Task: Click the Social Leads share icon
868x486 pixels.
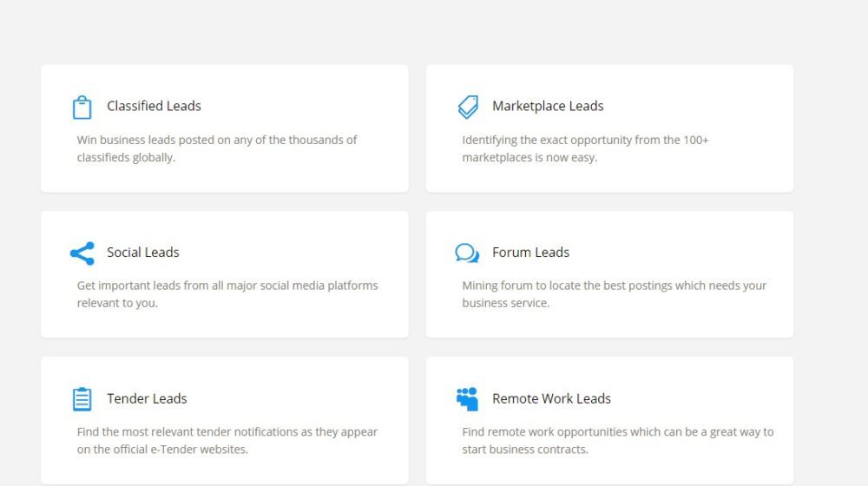Action: (x=82, y=253)
